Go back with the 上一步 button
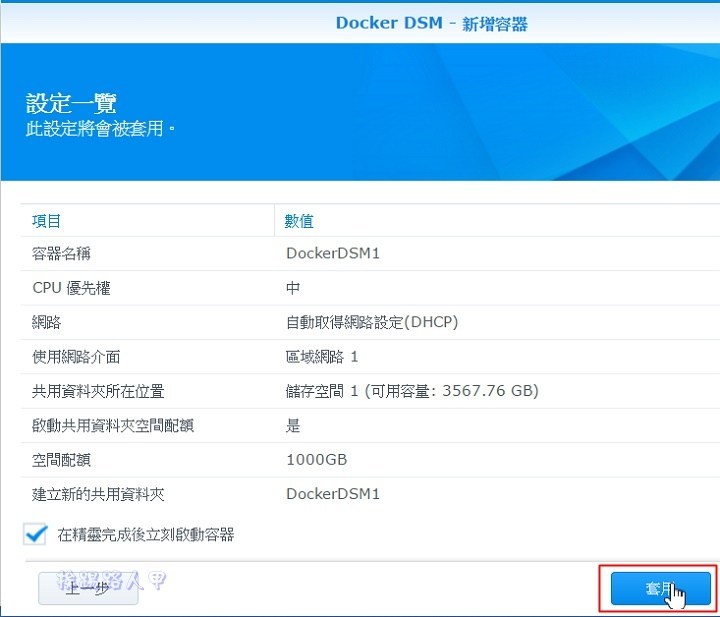The image size is (720, 617). pos(87,589)
